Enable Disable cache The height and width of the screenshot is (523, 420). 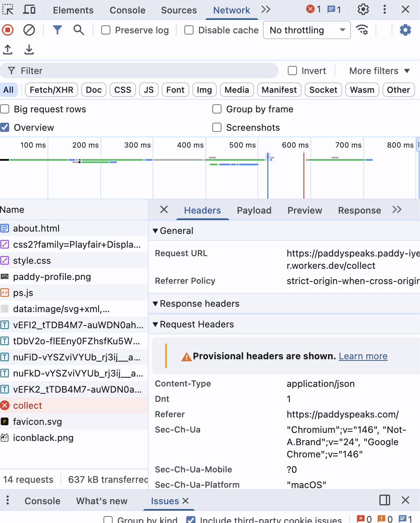189,30
